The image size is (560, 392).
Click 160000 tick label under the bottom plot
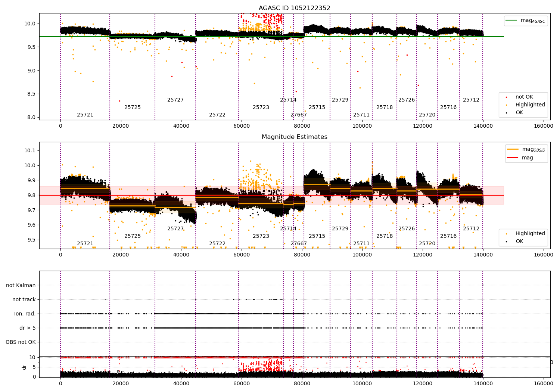tap(544, 384)
